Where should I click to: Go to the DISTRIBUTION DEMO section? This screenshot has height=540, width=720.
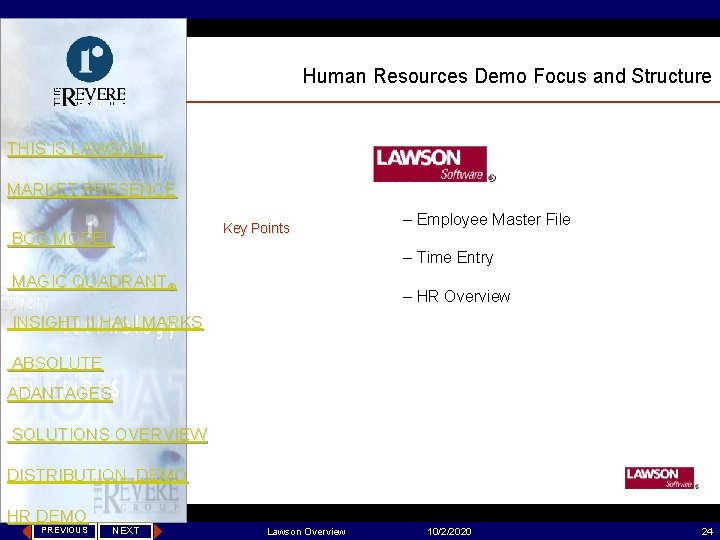(97, 475)
